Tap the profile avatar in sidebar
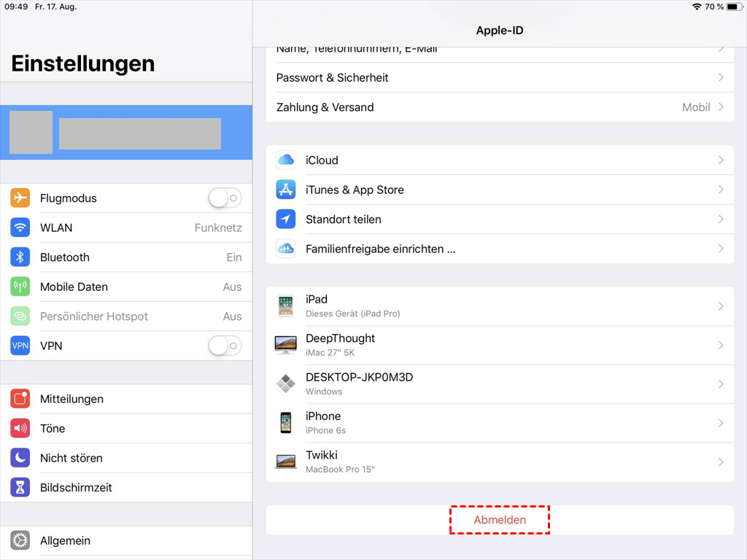This screenshot has width=747, height=560. 31,133
